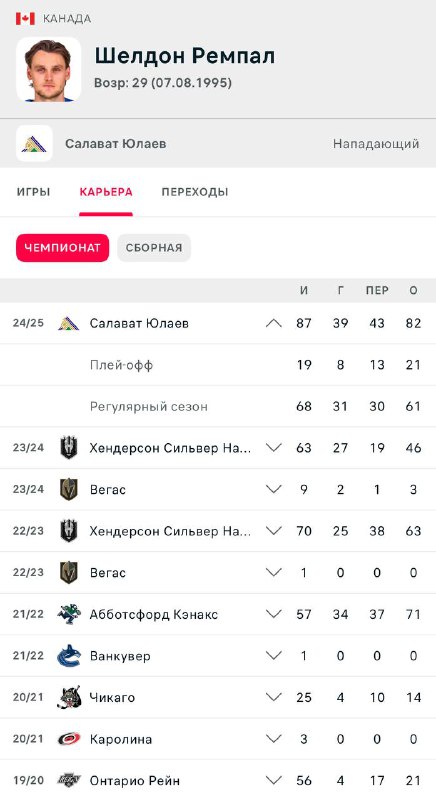Viewport: 436px width, 800px height.
Task: Open the ИГРЫ tab
Action: point(34,192)
